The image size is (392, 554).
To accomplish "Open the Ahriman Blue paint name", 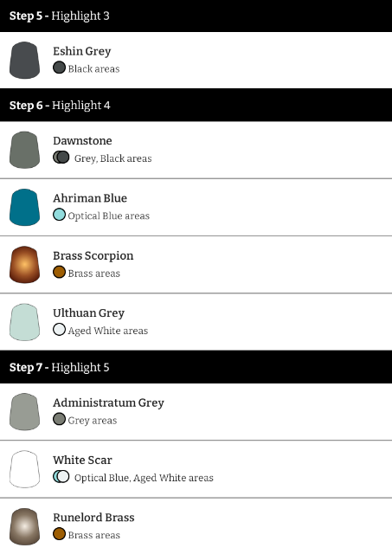I will pos(90,198).
